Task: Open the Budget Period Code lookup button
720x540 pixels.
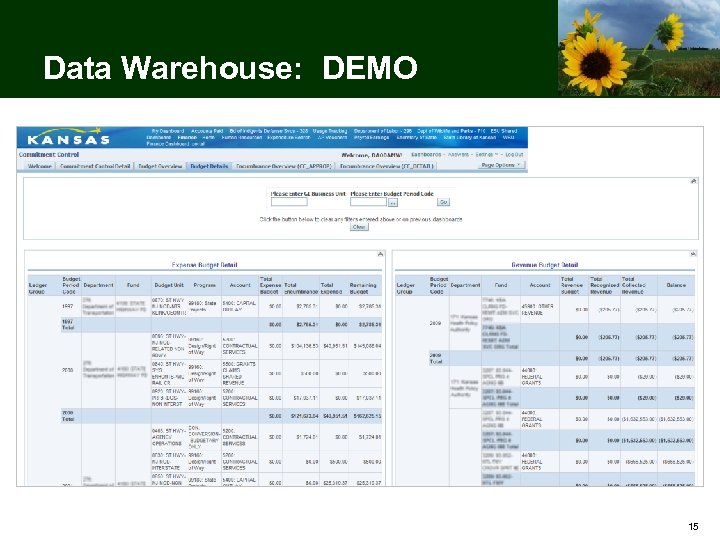Action: 393,202
